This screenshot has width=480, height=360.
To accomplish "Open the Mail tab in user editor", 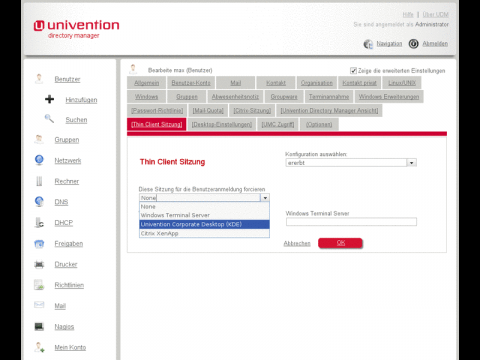I will pyautogui.click(x=236, y=83).
